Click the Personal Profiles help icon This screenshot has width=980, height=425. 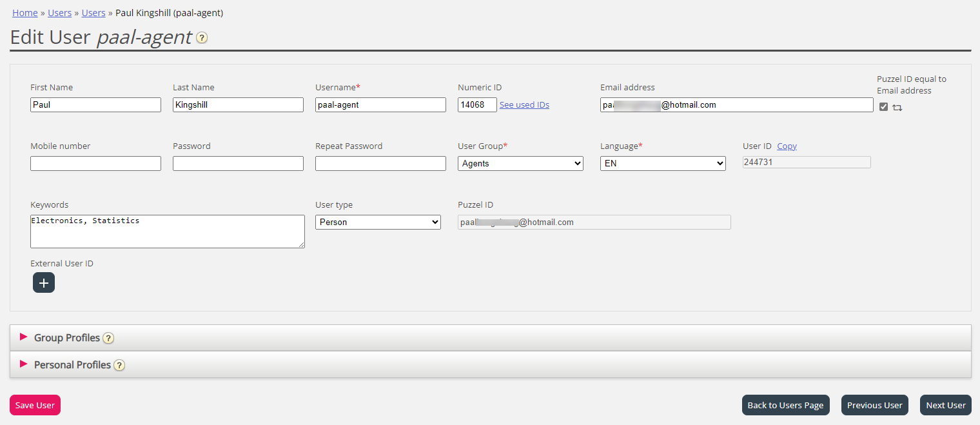coord(119,365)
